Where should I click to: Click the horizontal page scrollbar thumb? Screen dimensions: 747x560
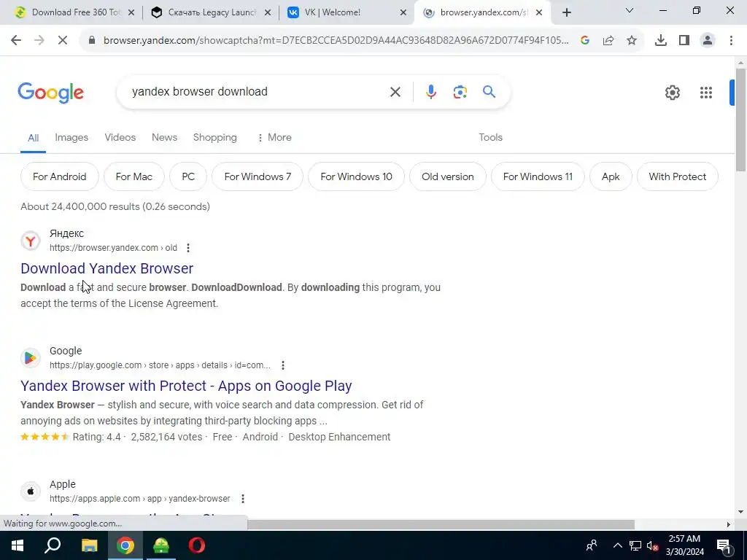coord(441,524)
